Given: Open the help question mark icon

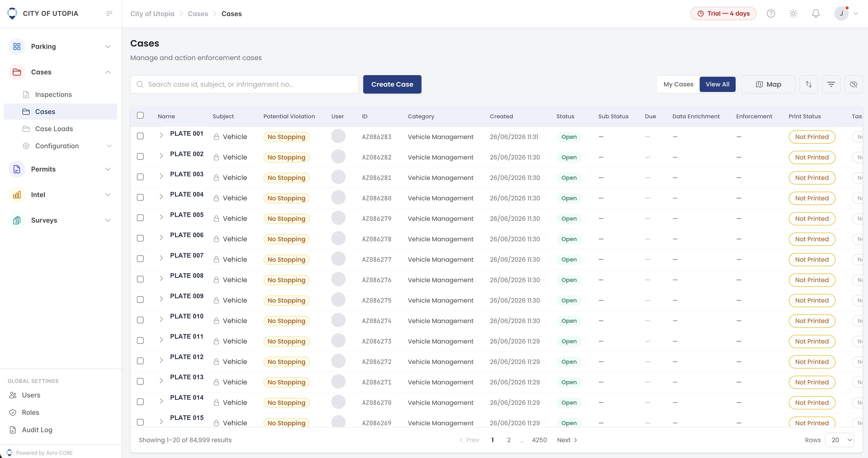Looking at the screenshot, I should click(771, 14).
